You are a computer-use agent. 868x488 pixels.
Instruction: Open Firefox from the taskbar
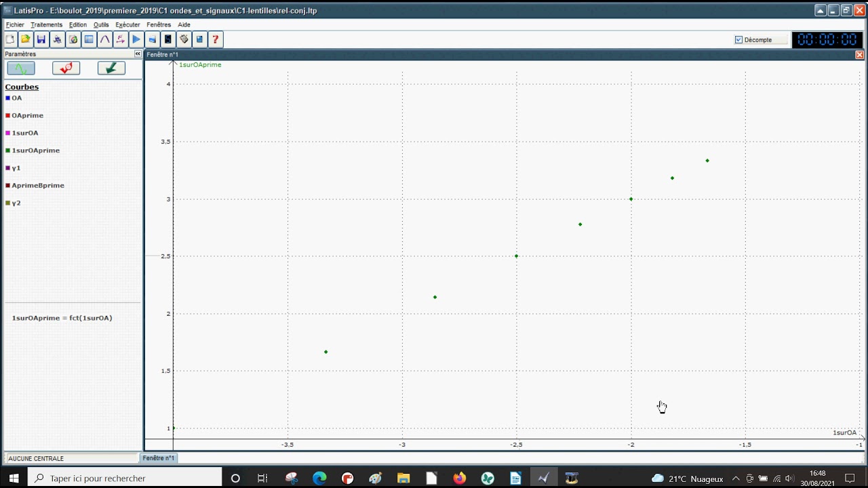tap(460, 478)
